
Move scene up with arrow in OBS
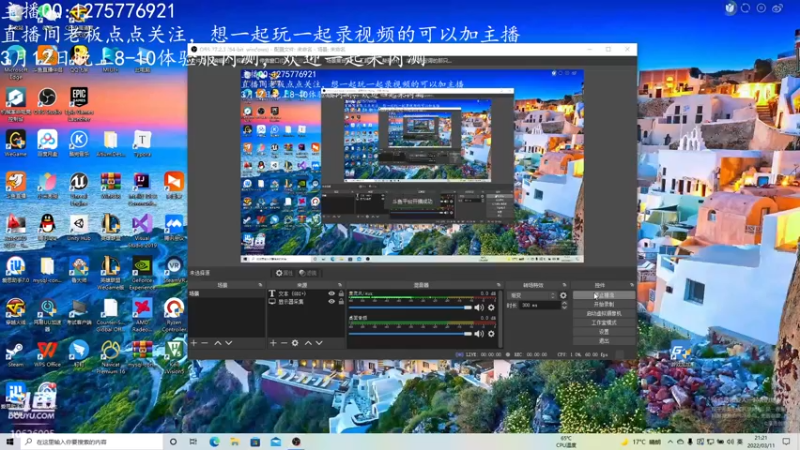click(x=218, y=343)
